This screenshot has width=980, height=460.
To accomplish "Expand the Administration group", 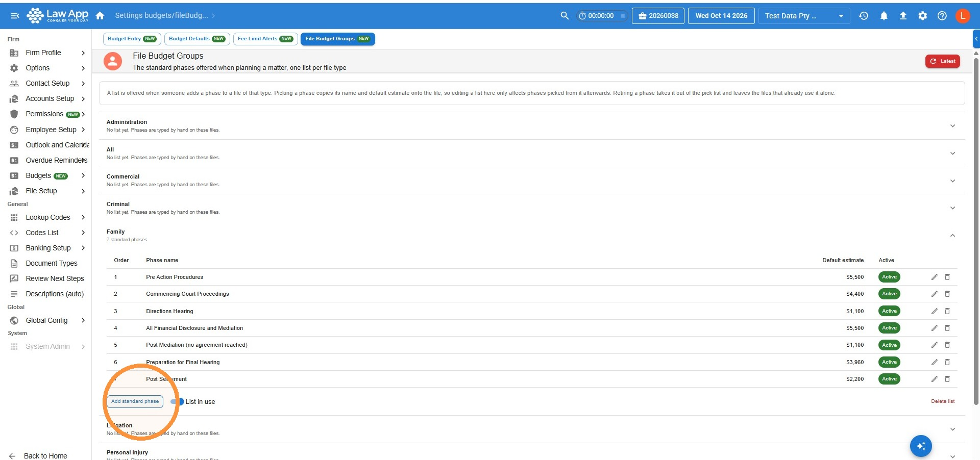I will (x=952, y=126).
